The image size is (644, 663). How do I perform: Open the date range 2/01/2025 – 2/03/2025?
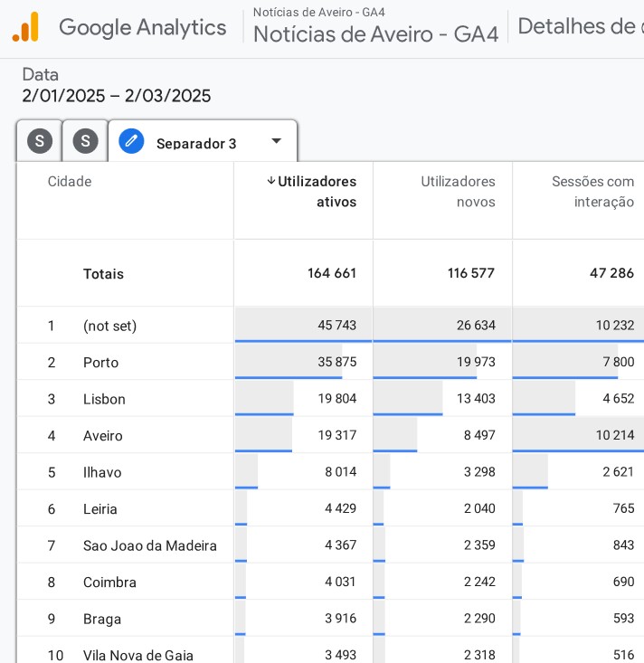click(x=117, y=96)
